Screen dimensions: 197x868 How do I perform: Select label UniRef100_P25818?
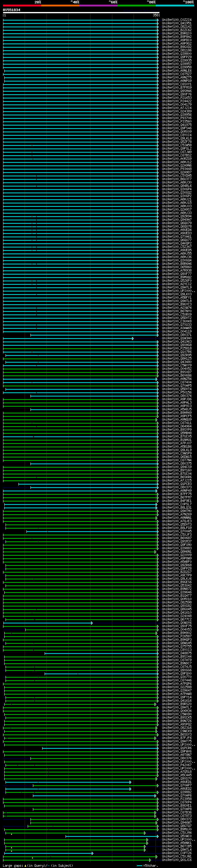tap(177, 349)
